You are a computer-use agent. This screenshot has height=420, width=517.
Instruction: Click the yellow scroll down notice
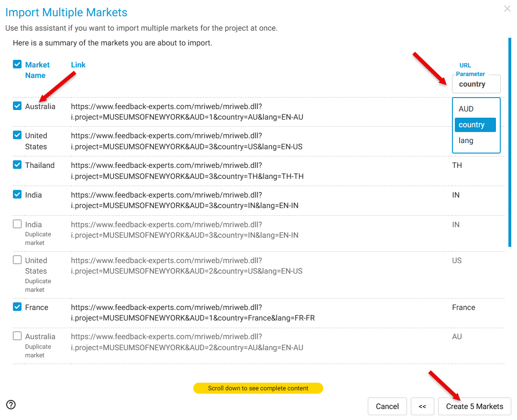pyautogui.click(x=258, y=388)
